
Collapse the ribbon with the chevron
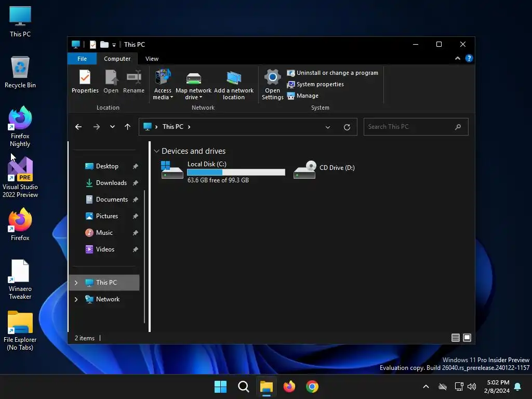click(457, 58)
